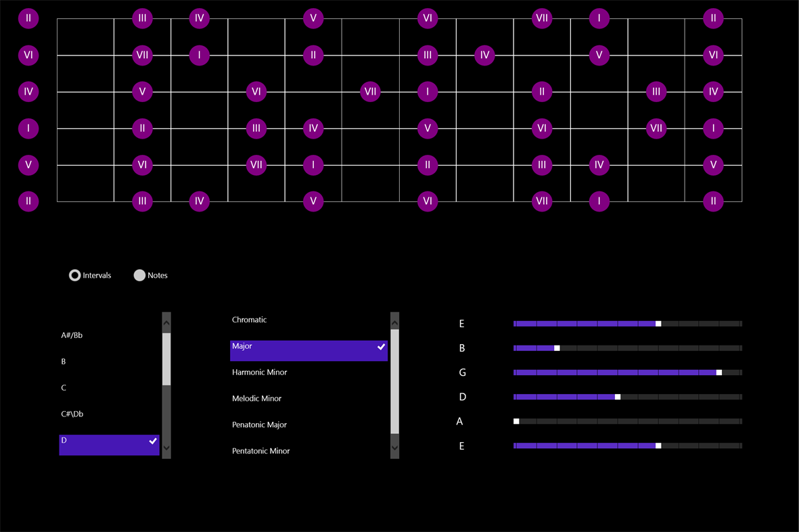This screenshot has width=799, height=532.
Task: Enable the Intervals display mode
Action: [74, 275]
